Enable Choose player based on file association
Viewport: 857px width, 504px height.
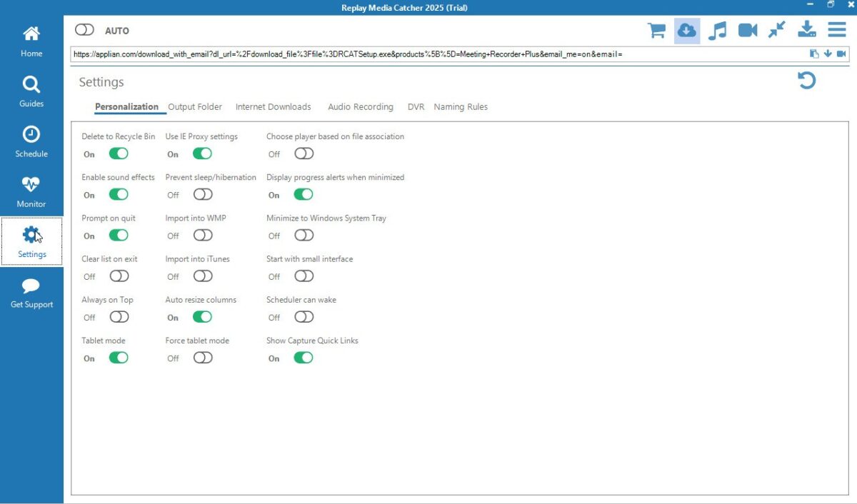(x=304, y=153)
